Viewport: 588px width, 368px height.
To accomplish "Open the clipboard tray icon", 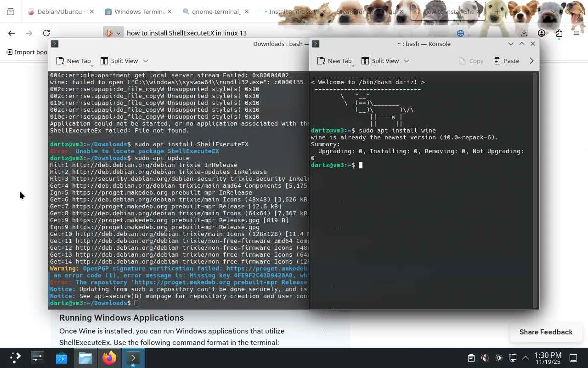I will [x=471, y=358].
